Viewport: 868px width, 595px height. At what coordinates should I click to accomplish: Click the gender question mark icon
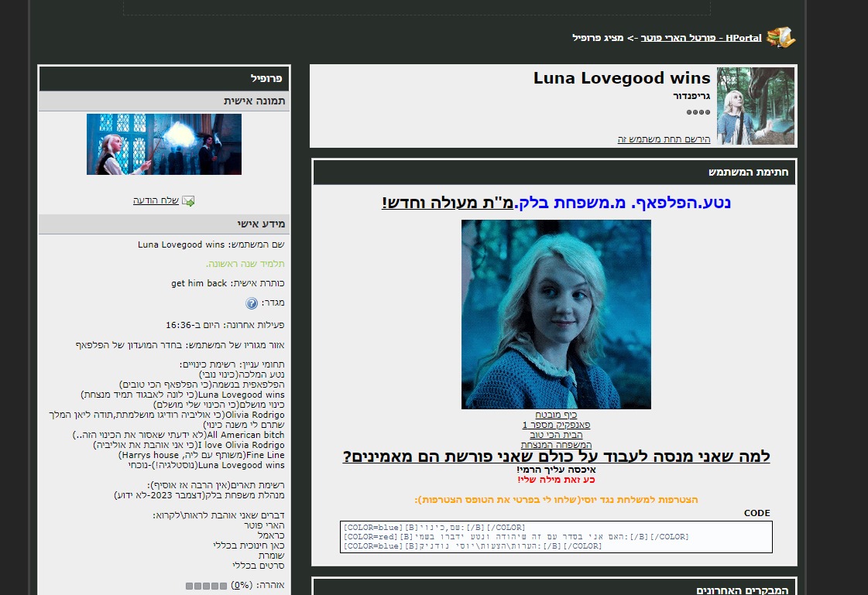pyautogui.click(x=252, y=303)
